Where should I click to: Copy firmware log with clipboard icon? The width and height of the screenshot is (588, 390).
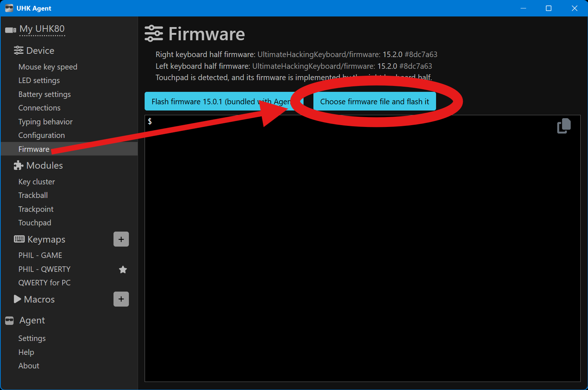pyautogui.click(x=564, y=126)
